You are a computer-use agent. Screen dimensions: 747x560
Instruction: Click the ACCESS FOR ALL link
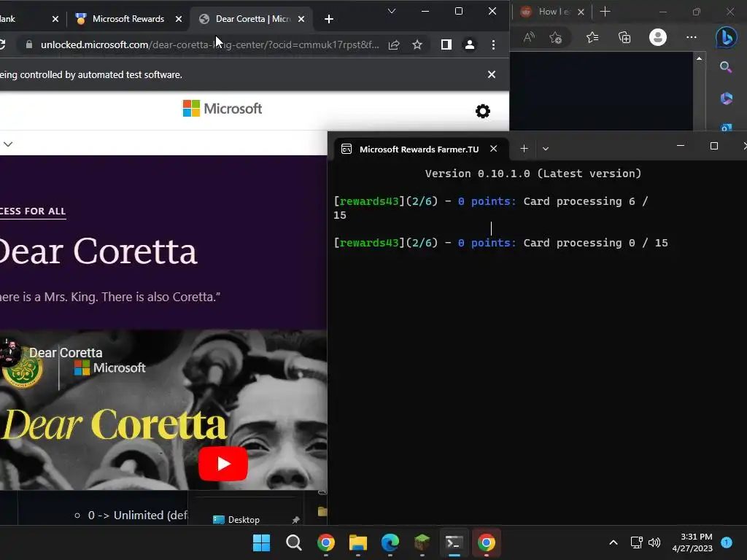coord(33,211)
